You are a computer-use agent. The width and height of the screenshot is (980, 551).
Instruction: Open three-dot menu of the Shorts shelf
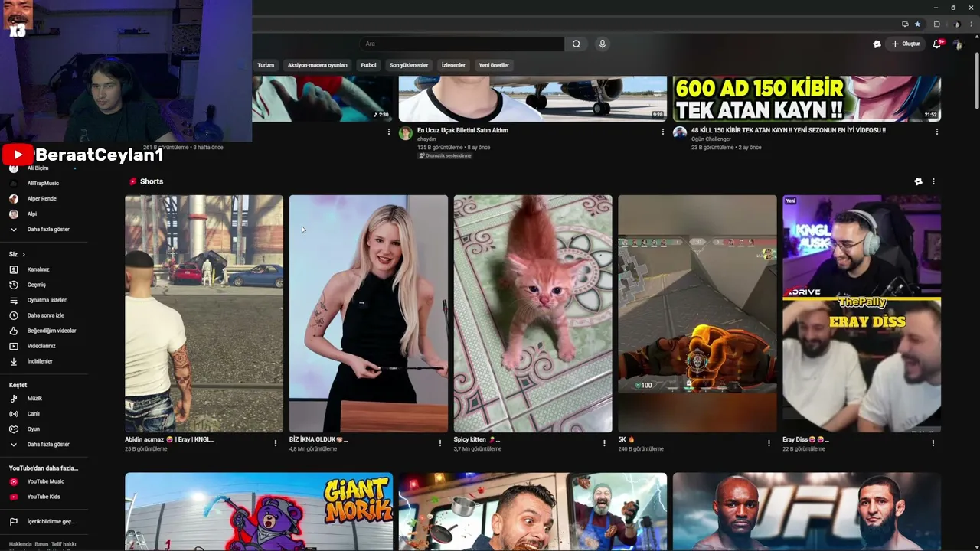point(933,181)
